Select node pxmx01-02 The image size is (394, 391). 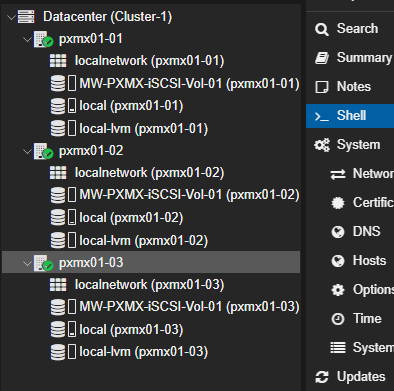pyautogui.click(x=91, y=151)
